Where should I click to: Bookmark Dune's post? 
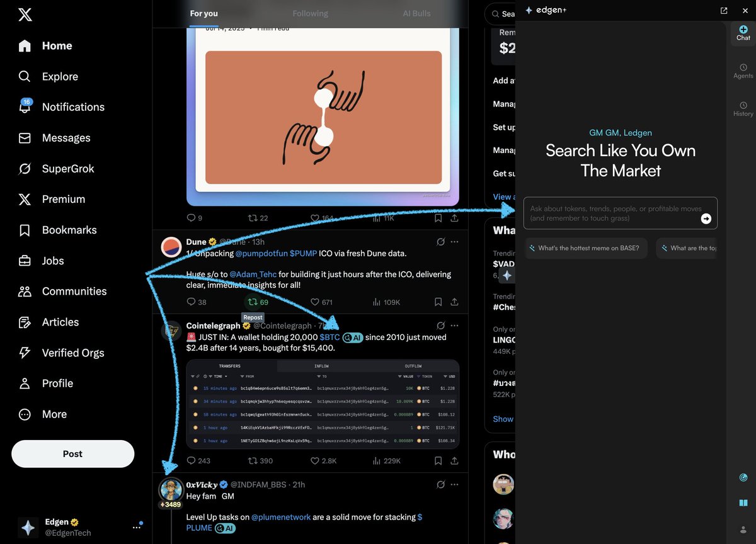(x=438, y=302)
